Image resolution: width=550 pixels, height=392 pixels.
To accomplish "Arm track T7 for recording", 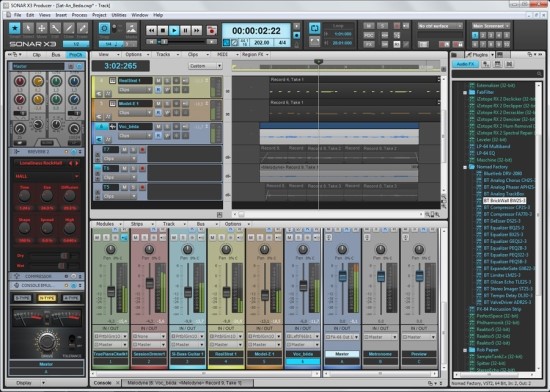I will pos(142,150).
